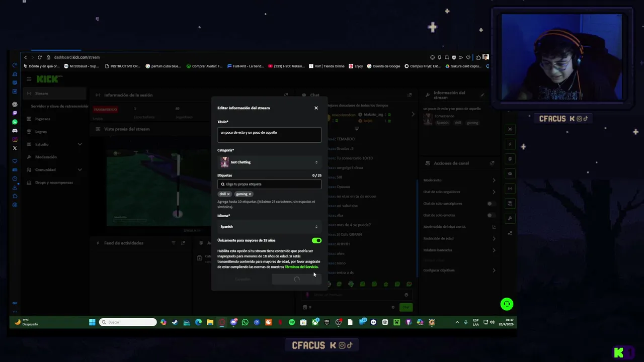
Task: Toggle Chat de solo-suscriptores
Action: coord(491,204)
